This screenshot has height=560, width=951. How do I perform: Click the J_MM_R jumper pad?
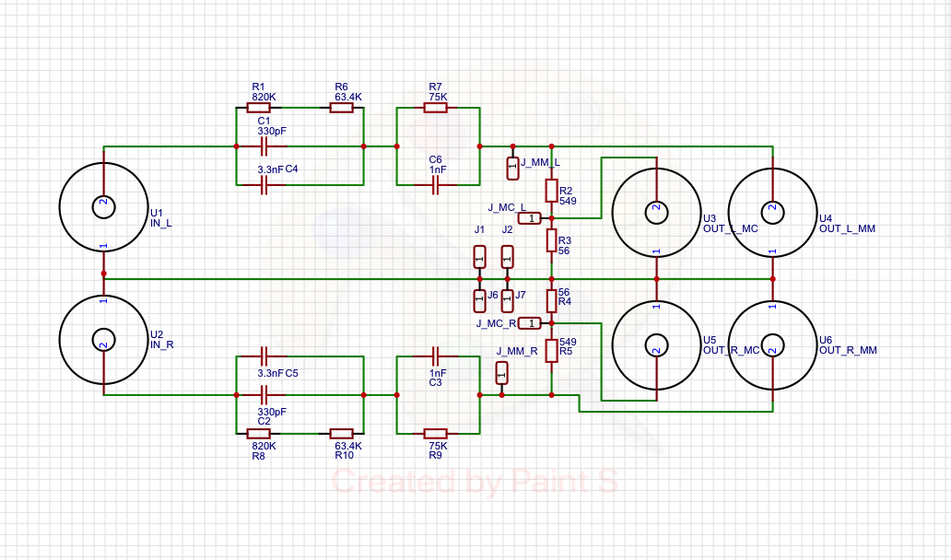[501, 373]
